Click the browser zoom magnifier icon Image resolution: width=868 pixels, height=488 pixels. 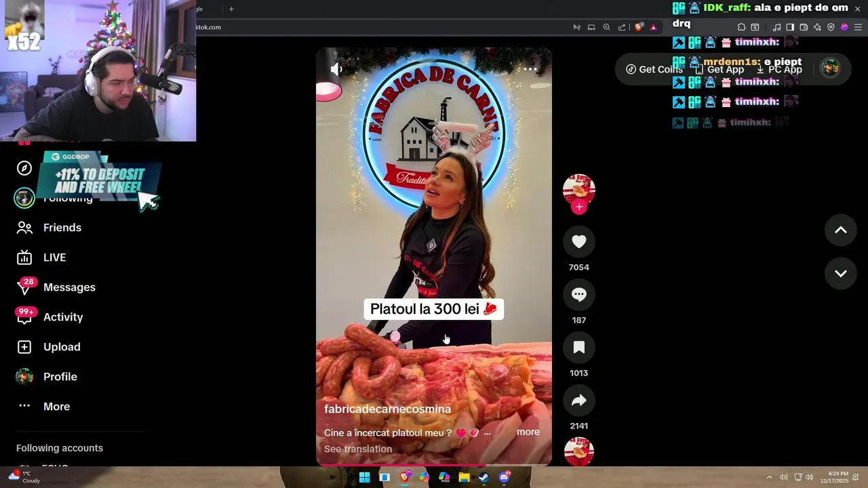pyautogui.click(x=606, y=27)
